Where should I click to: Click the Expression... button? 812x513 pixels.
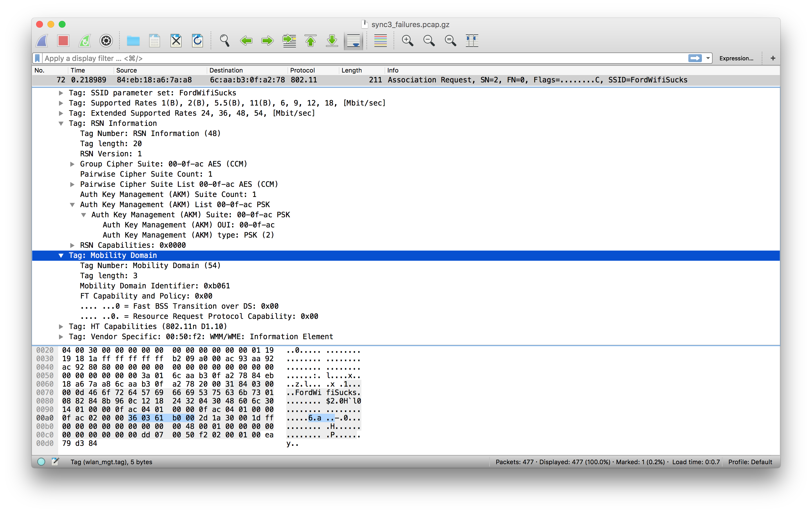pyautogui.click(x=736, y=58)
